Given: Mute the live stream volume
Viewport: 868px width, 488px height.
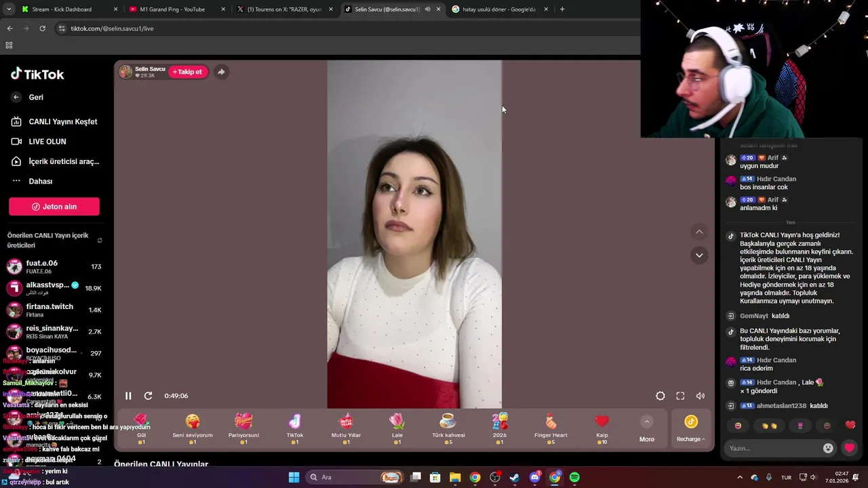Looking at the screenshot, I should (x=701, y=396).
